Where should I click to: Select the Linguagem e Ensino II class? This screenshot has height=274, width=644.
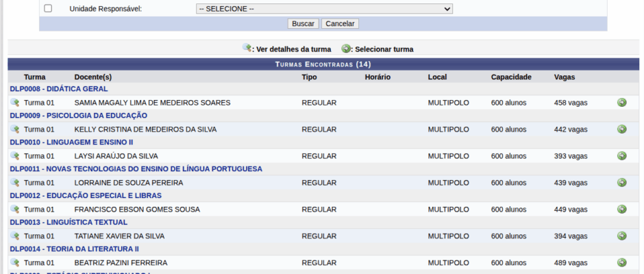(x=621, y=156)
